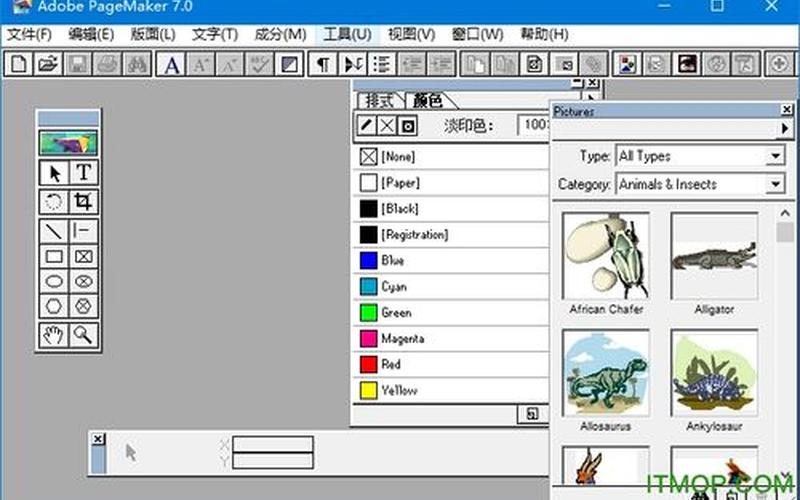Select the Text tool
The width and height of the screenshot is (800, 500).
tap(83, 173)
